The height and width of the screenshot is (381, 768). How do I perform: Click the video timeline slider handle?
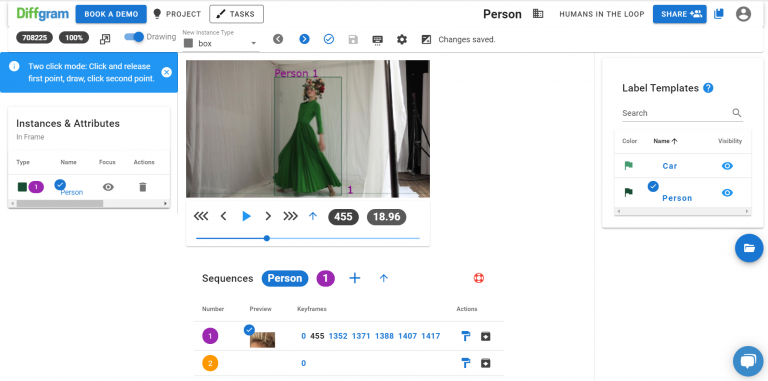tap(266, 238)
